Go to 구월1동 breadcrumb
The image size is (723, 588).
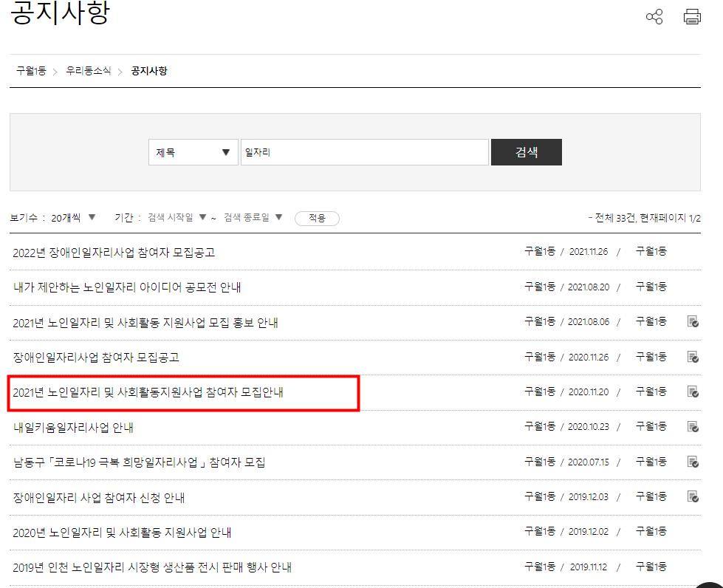click(31, 71)
